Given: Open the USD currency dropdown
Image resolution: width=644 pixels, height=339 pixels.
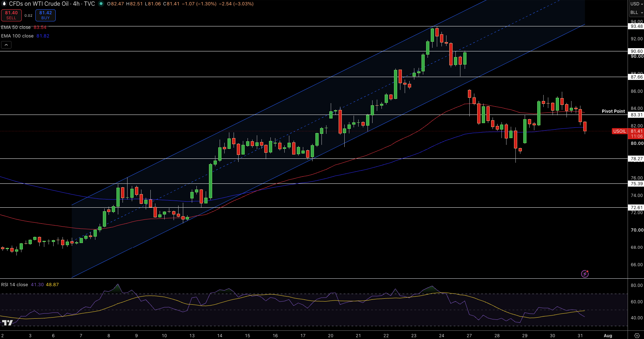Looking at the screenshot, I should point(636,4).
